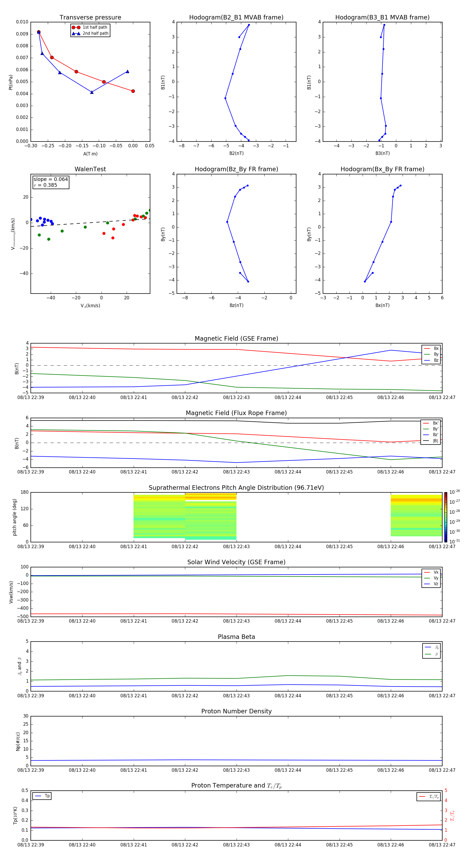Screen dimensions: 473x868
Task: Click the Vz legend entry in Solar Wind plot
Action: (431, 584)
